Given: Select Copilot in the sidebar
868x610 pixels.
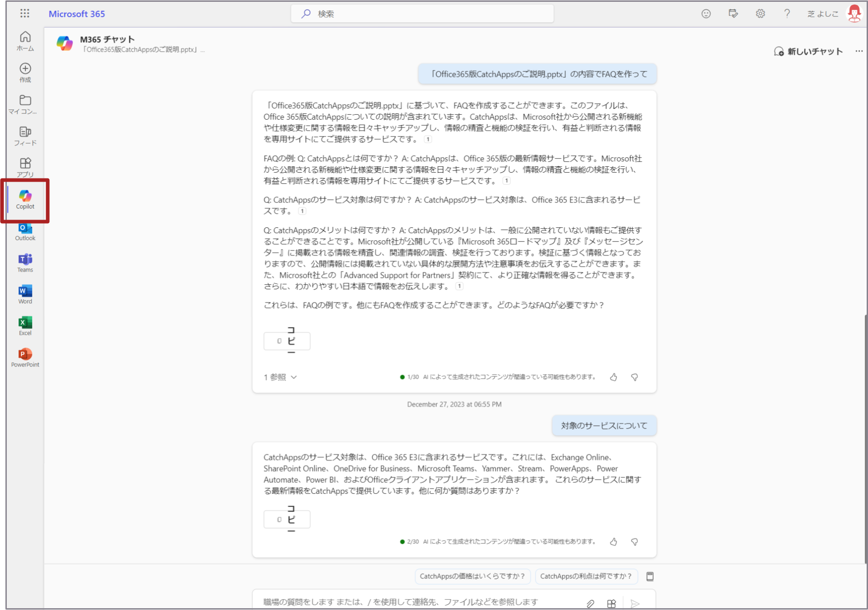Looking at the screenshot, I should [25, 200].
